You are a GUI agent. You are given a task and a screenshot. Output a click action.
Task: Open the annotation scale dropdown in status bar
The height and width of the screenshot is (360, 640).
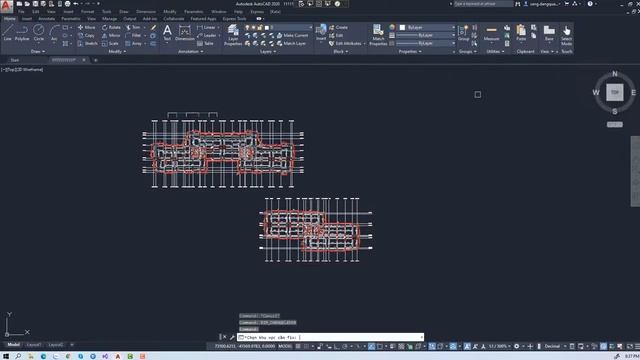click(x=500, y=346)
